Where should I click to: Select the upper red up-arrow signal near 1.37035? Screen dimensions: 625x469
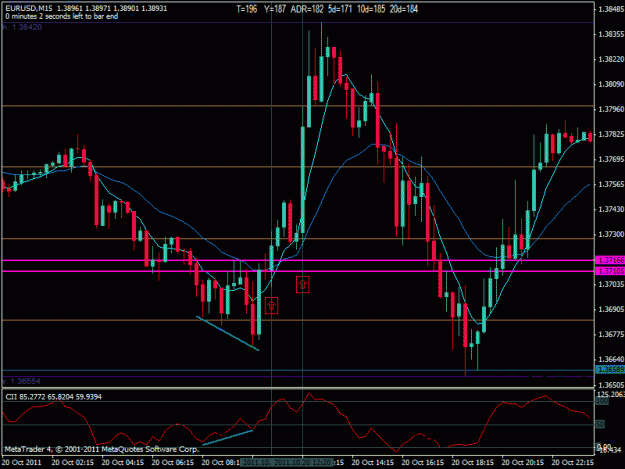click(303, 285)
